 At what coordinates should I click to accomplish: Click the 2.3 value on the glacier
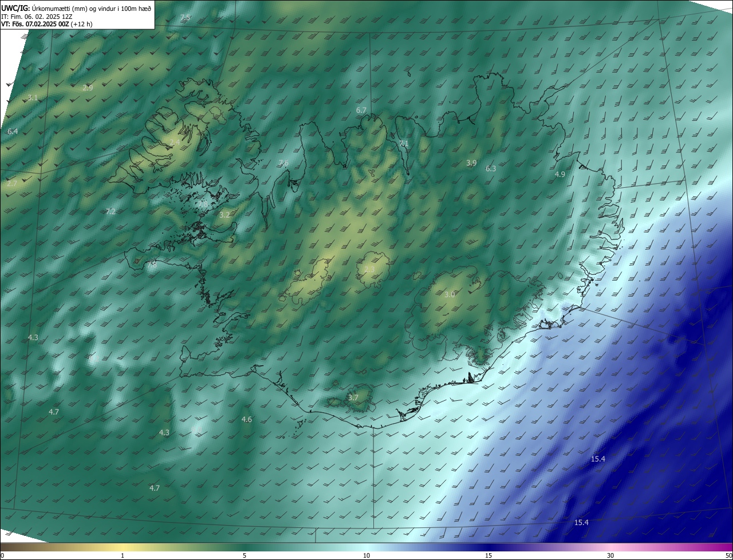pos(369,270)
